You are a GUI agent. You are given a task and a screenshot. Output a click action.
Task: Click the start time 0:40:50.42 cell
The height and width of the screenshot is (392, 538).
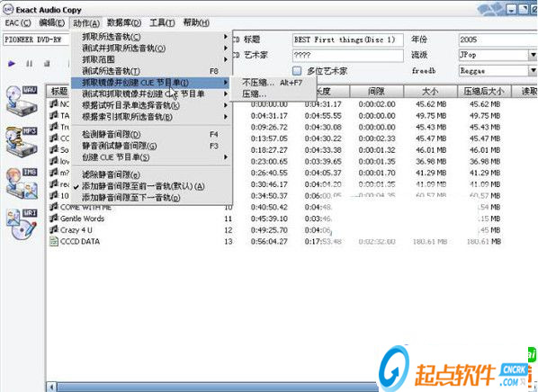pyautogui.click(x=269, y=207)
